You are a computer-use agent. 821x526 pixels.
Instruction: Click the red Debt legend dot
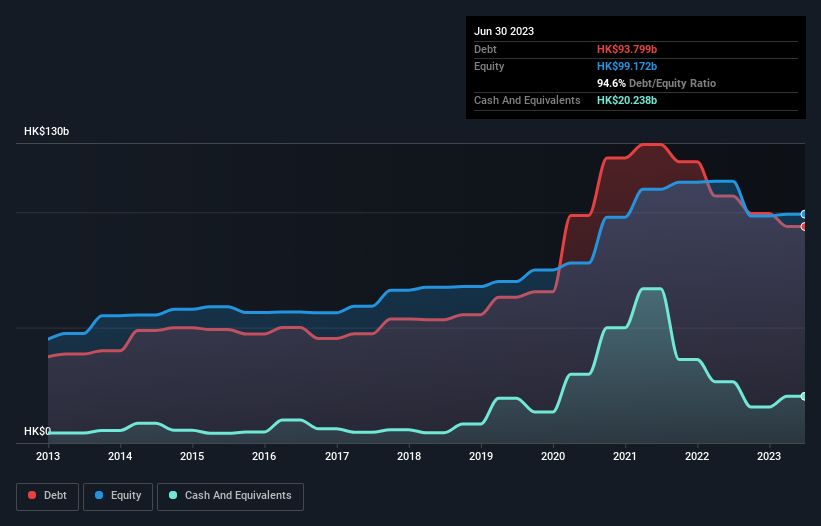point(32,495)
